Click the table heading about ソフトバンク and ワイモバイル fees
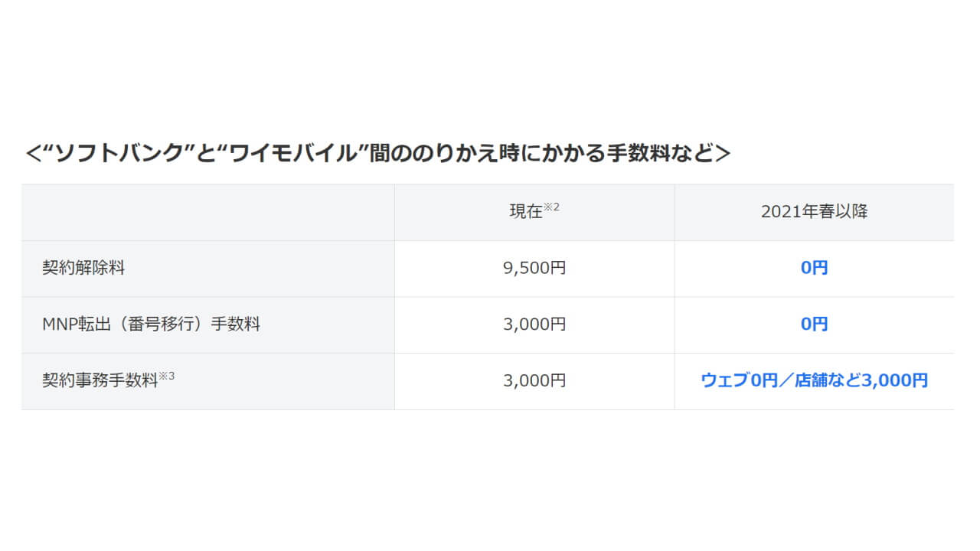980x551 pixels. (x=377, y=154)
